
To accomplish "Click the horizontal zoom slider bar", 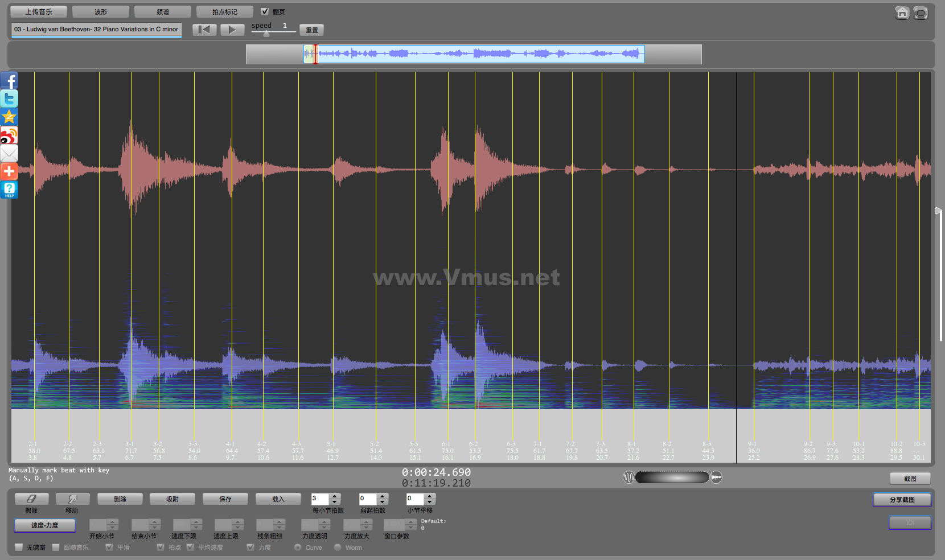I will pos(672,477).
